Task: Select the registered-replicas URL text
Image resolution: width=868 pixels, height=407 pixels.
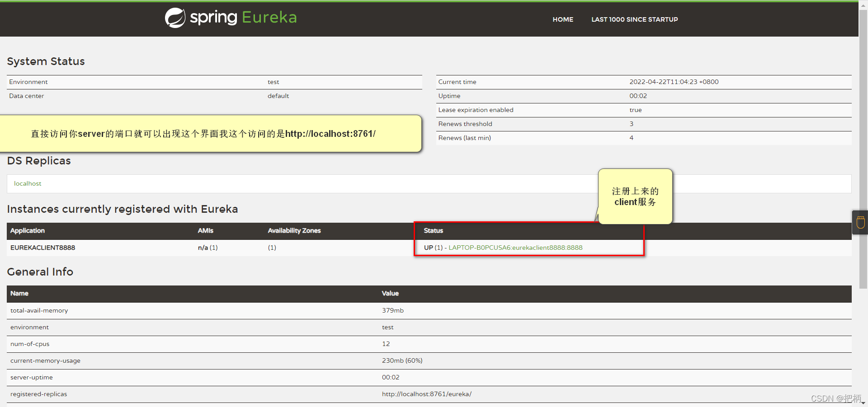Action: pos(427,394)
